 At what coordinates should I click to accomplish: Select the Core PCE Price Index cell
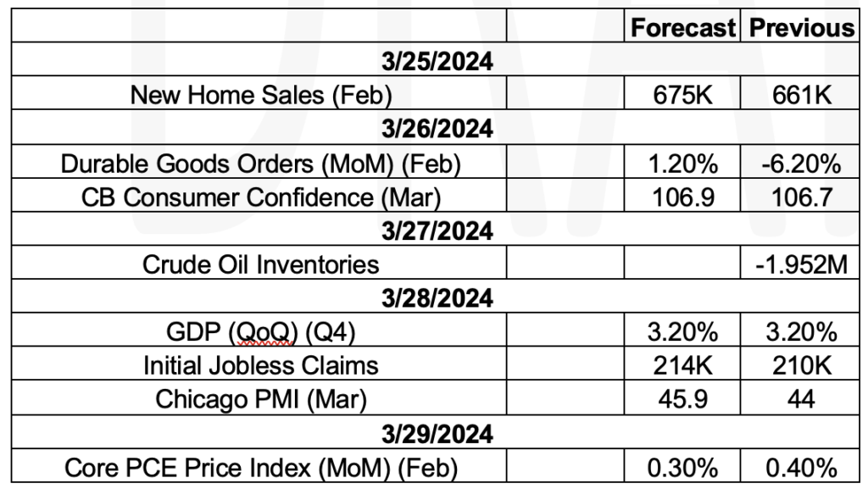(x=259, y=466)
